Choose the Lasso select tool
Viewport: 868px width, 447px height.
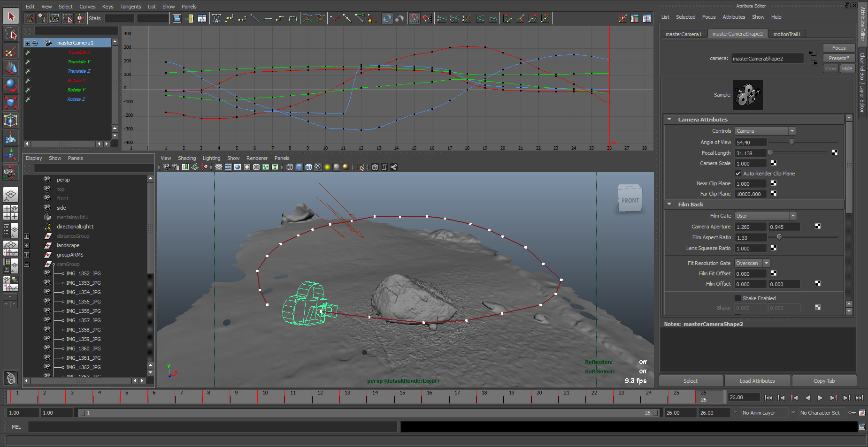click(x=11, y=33)
